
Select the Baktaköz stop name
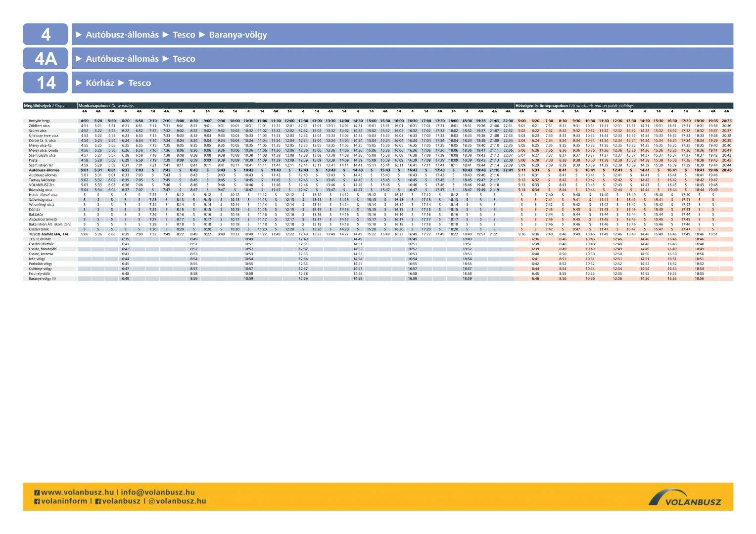(36, 215)
